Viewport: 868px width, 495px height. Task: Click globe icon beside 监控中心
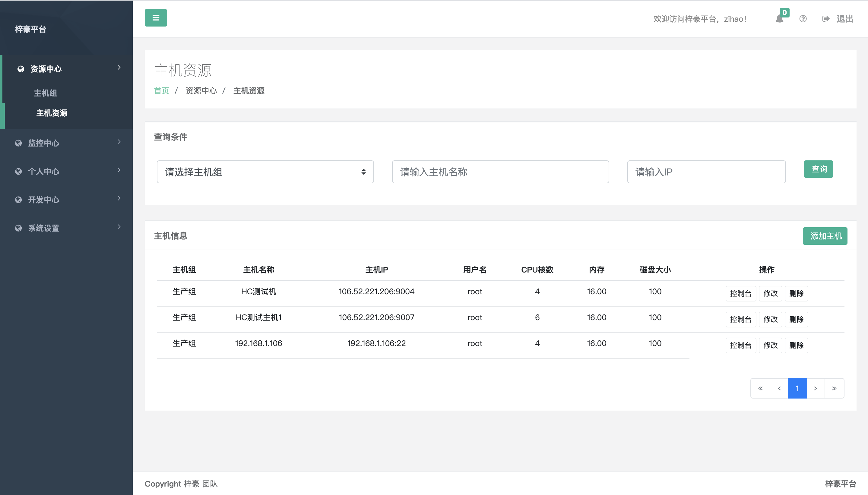click(x=19, y=143)
